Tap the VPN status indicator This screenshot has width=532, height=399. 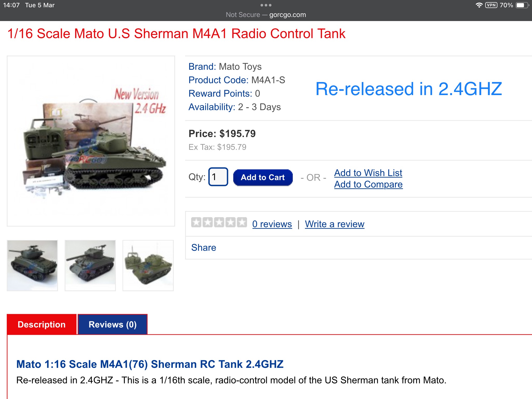tap(491, 5)
